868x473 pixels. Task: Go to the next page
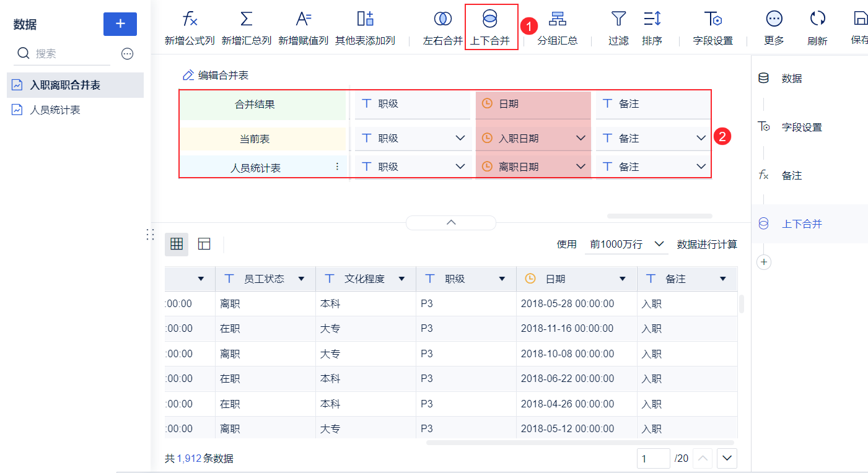pyautogui.click(x=727, y=459)
